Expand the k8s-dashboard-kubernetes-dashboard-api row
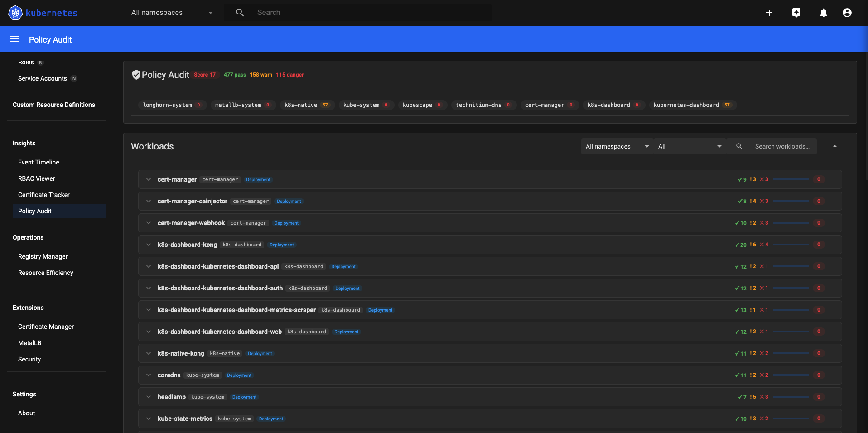This screenshot has width=868, height=433. (149, 266)
